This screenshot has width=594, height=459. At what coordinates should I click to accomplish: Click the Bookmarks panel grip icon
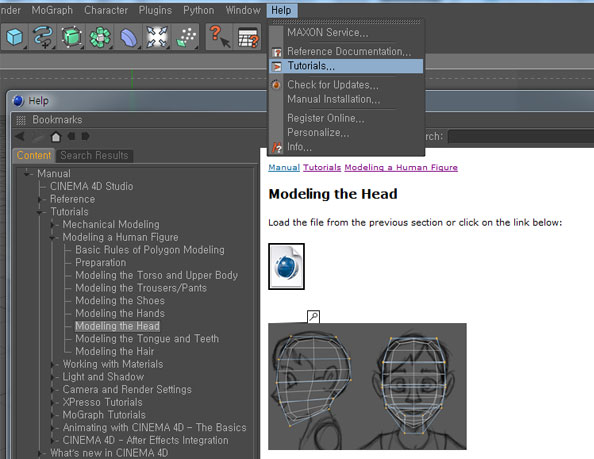[x=21, y=120]
